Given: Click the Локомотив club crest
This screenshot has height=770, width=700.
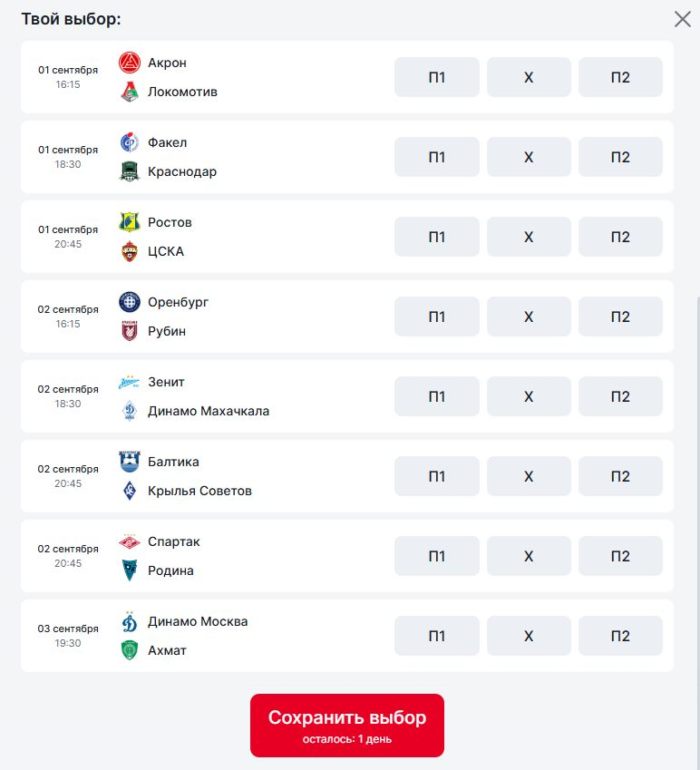Looking at the screenshot, I should [x=130, y=92].
